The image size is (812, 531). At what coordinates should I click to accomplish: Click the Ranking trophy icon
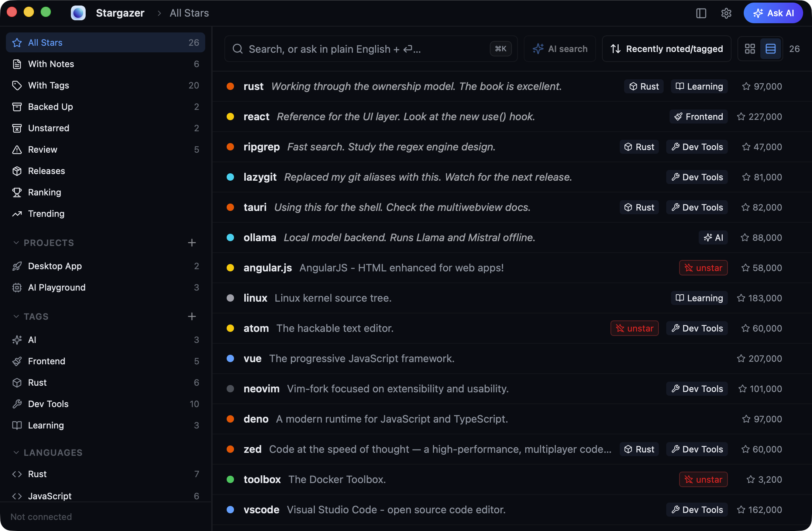(x=17, y=192)
